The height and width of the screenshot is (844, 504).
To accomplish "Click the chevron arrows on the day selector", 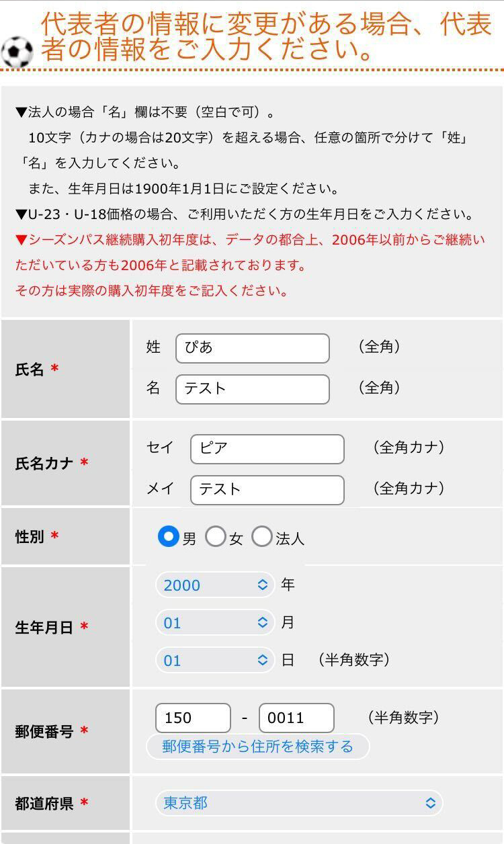I will click(263, 661).
